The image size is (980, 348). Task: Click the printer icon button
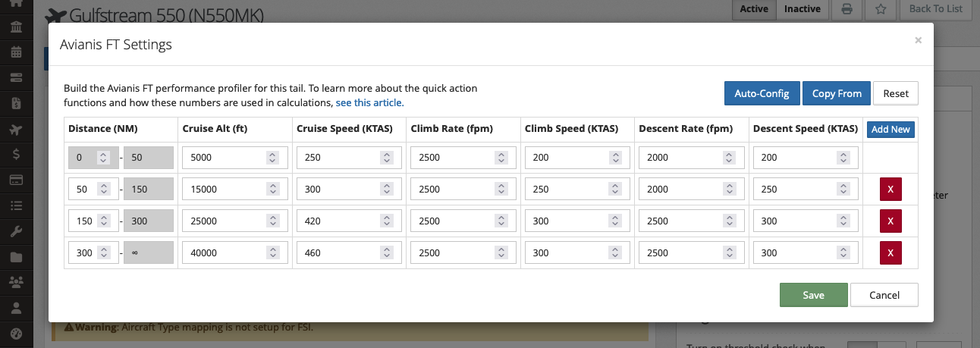[847, 9]
